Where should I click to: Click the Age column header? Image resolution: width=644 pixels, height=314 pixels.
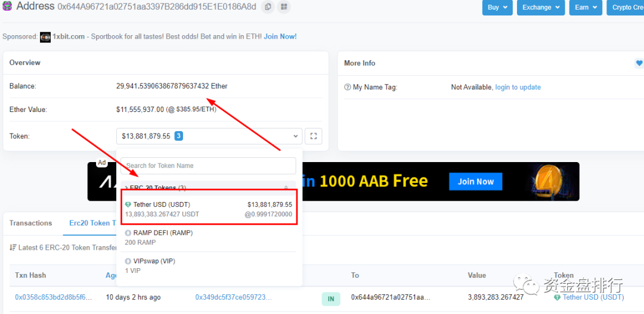click(112, 275)
